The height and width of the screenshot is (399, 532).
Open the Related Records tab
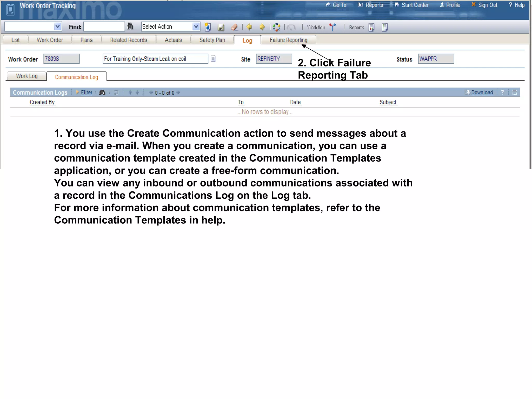129,40
